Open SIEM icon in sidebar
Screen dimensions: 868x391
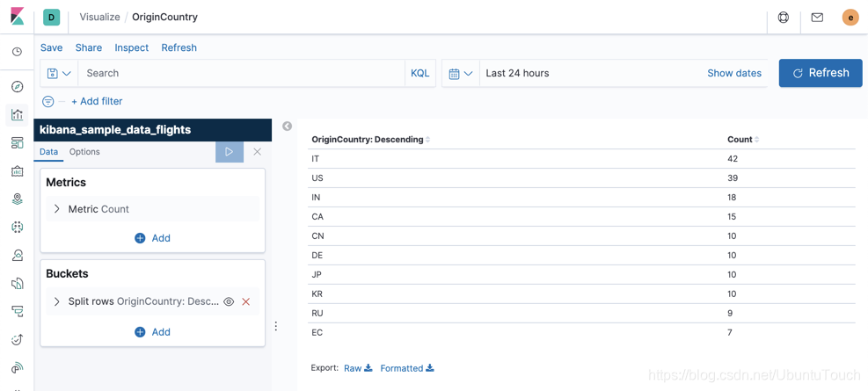point(18,367)
